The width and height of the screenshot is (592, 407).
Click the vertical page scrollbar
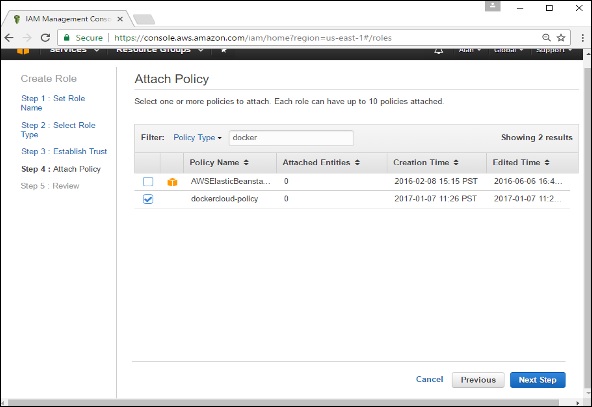(588, 227)
